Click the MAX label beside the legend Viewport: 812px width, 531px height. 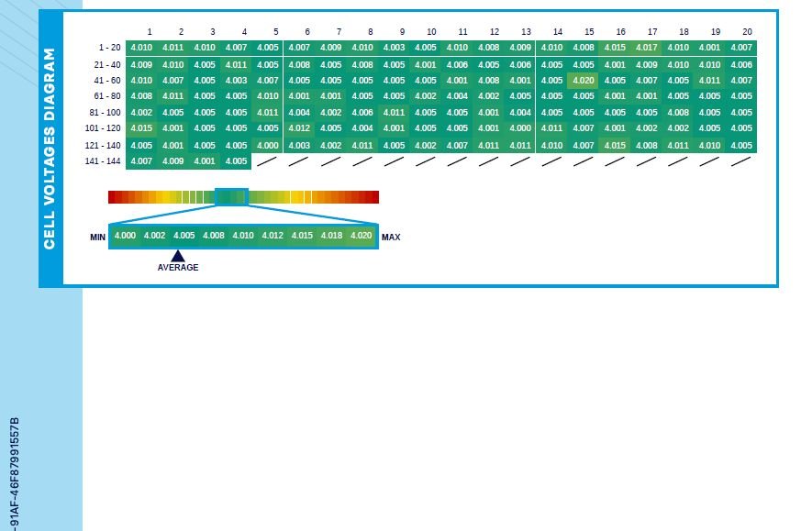point(391,237)
